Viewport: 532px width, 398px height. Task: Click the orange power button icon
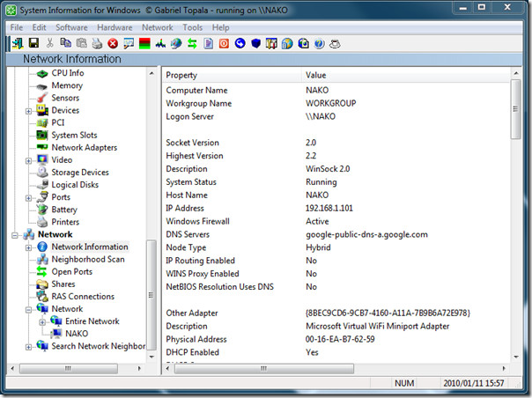[224, 43]
